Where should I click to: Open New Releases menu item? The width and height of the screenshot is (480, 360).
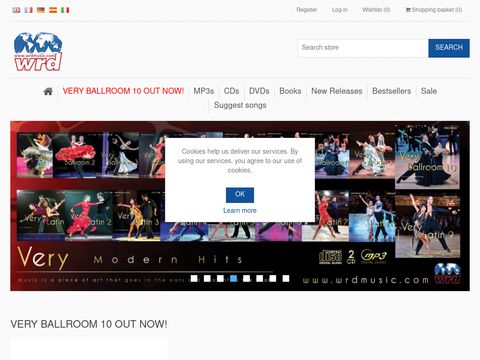pos(337,91)
